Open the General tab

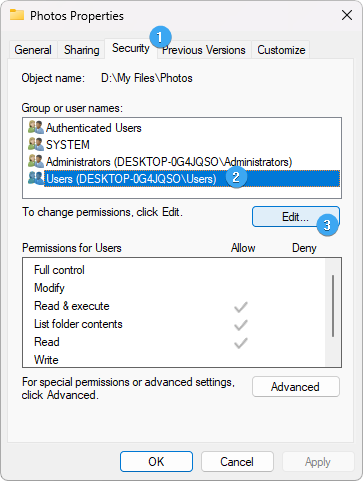pyautogui.click(x=33, y=50)
